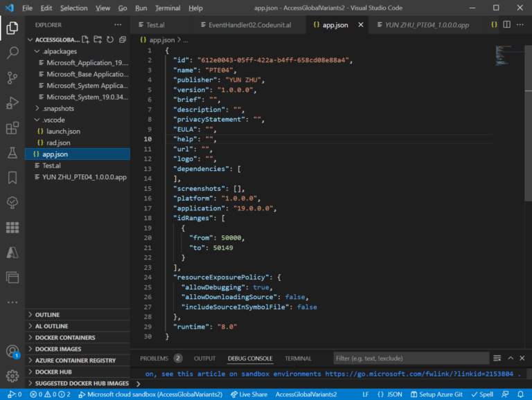
Task: Click the split editor right icon
Action: (x=507, y=25)
